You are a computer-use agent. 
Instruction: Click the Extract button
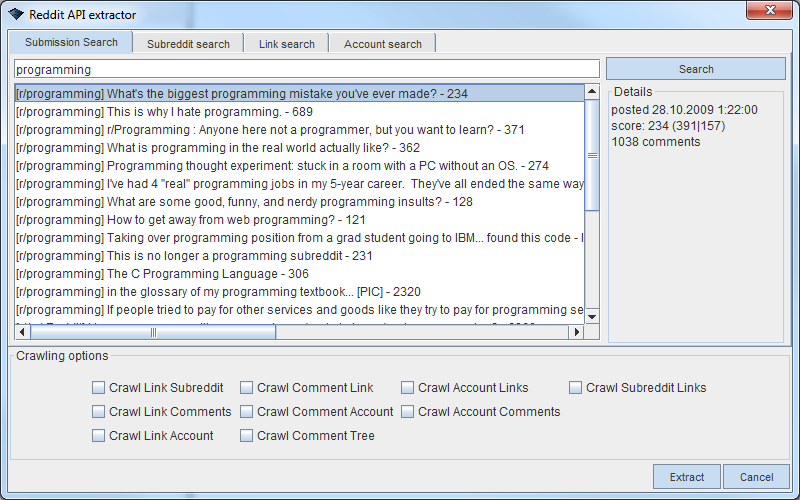(686, 477)
